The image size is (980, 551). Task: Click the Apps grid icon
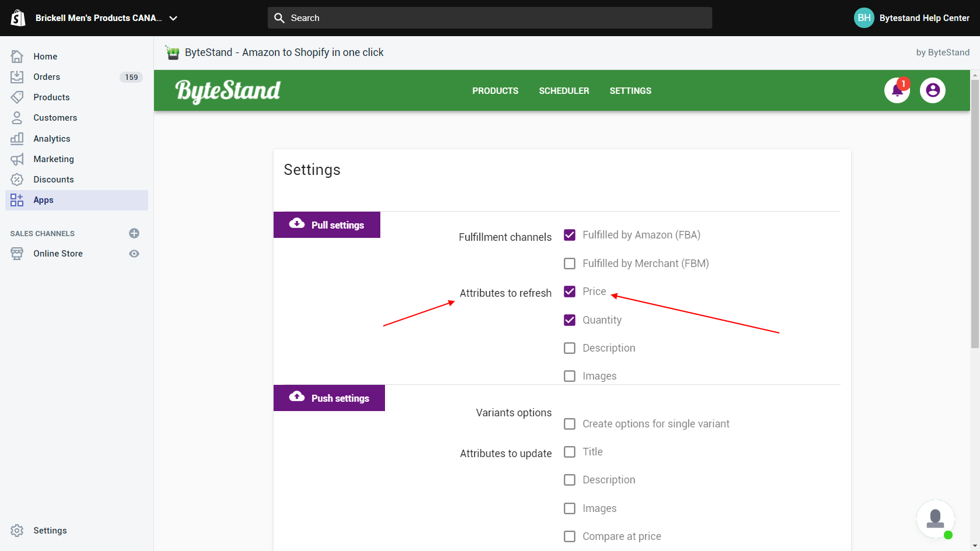pyautogui.click(x=17, y=200)
